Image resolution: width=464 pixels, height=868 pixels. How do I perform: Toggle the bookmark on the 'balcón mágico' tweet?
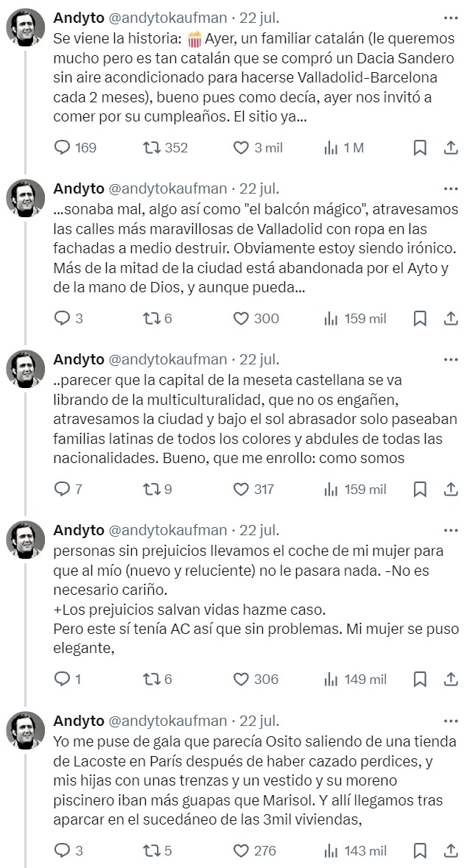click(x=418, y=319)
